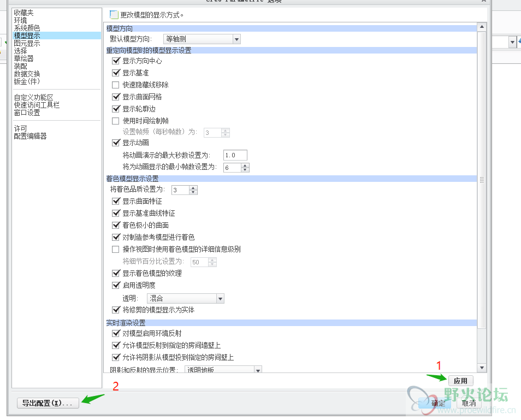This screenshot has height=420, width=521.
Task: Select 钣金(件) category
Action: [27, 81]
